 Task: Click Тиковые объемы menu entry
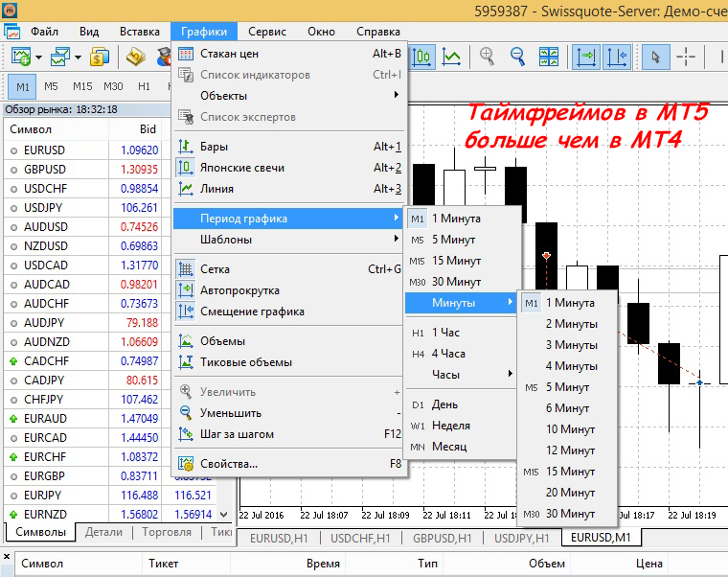pos(288,362)
